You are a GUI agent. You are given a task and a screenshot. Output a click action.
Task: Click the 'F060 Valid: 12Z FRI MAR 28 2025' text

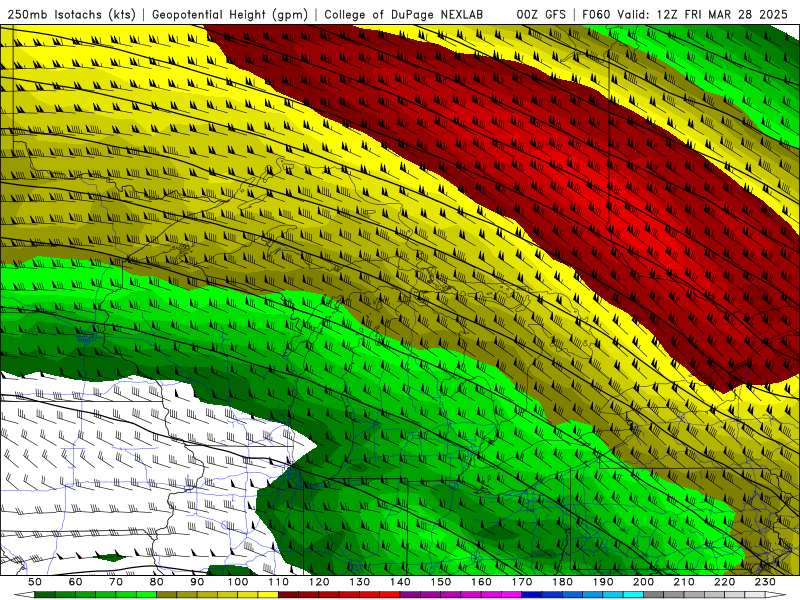[686, 15]
